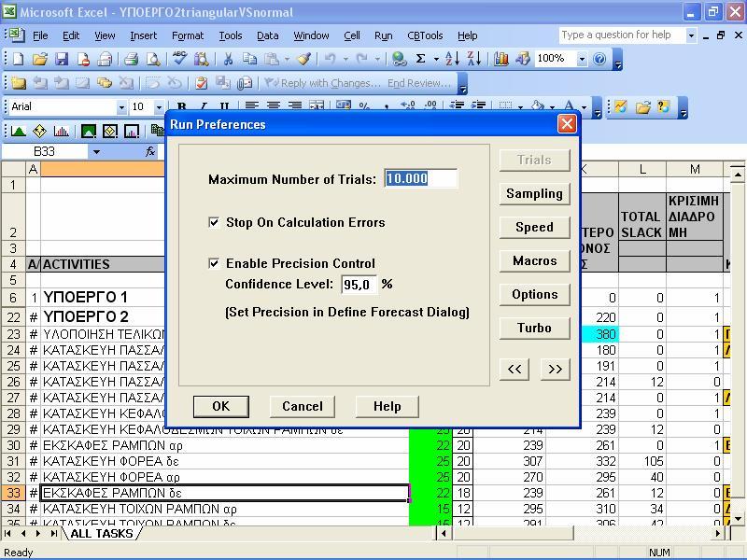This screenshot has width=747, height=560.
Task: Click the Increase Indent icon
Action: [478, 105]
